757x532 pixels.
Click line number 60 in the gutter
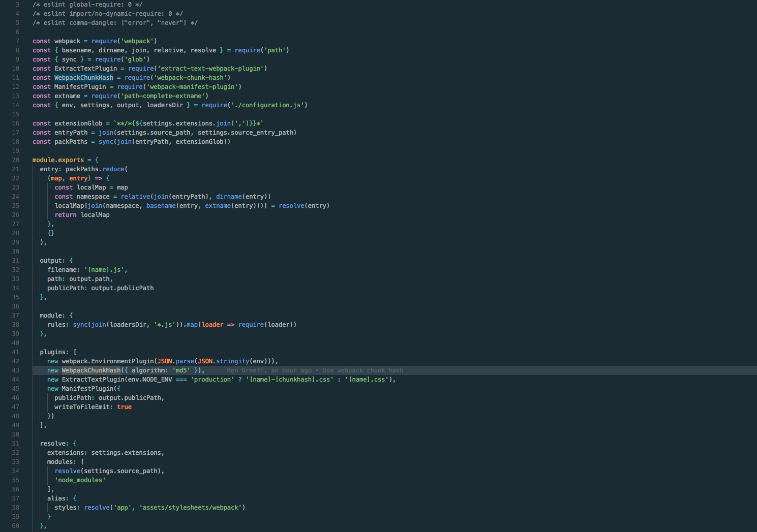[15, 525]
